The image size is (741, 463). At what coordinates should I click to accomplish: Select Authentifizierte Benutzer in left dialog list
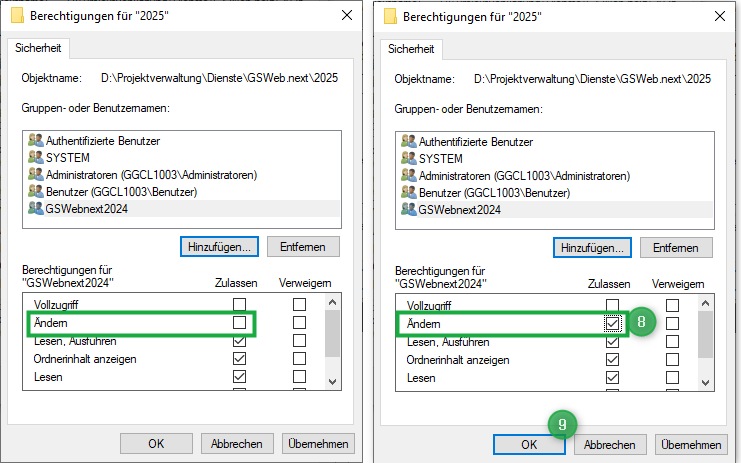click(182, 140)
